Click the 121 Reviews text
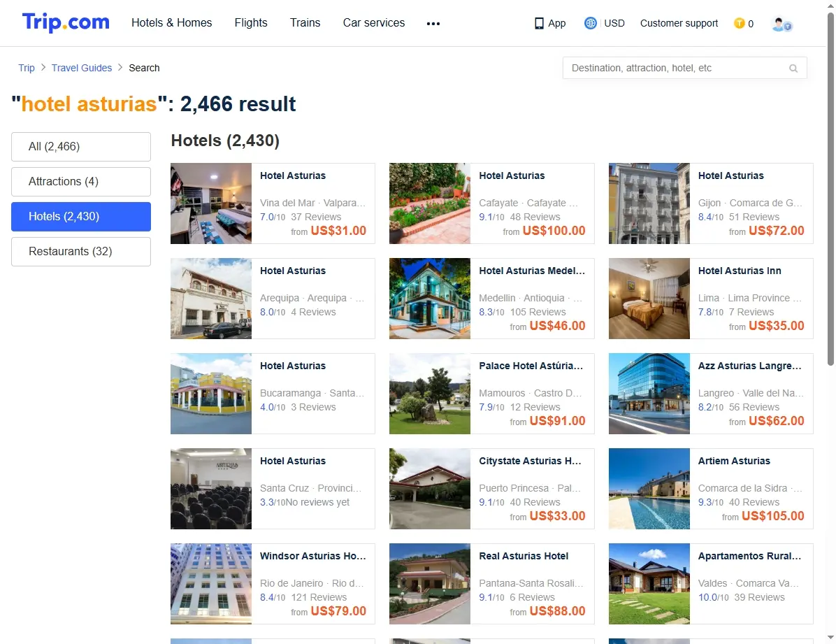 [319, 597]
